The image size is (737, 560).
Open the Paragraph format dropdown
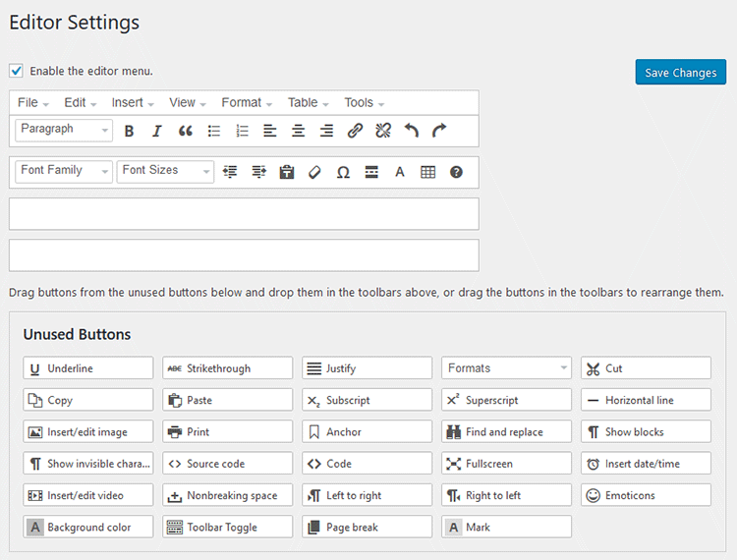click(x=64, y=130)
